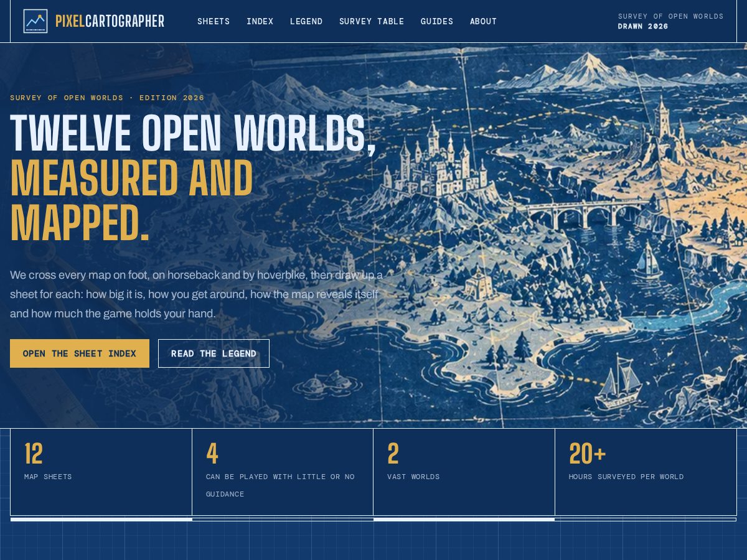747x560 pixels.
Task: Open the Index nav item
Action: [x=260, y=21]
